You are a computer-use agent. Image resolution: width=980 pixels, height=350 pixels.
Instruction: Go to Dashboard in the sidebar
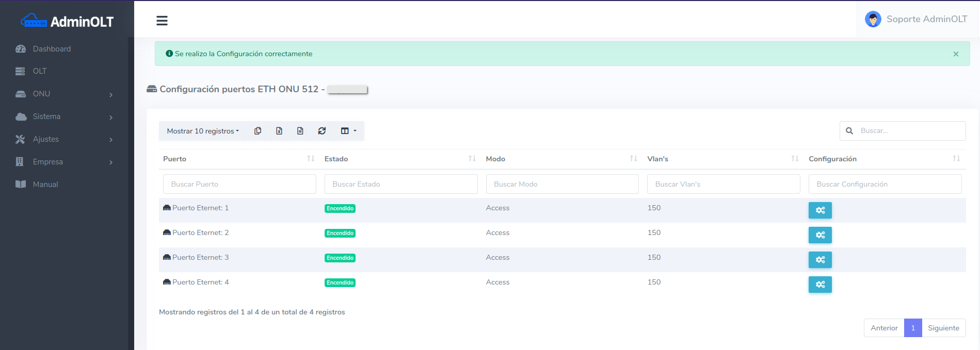coord(52,49)
